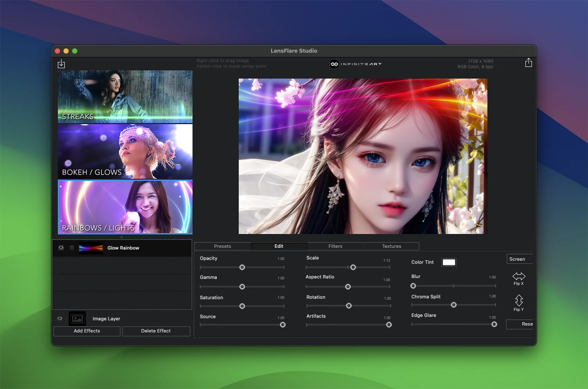
Task: Click the Edge Glare slider handle
Action: click(494, 324)
